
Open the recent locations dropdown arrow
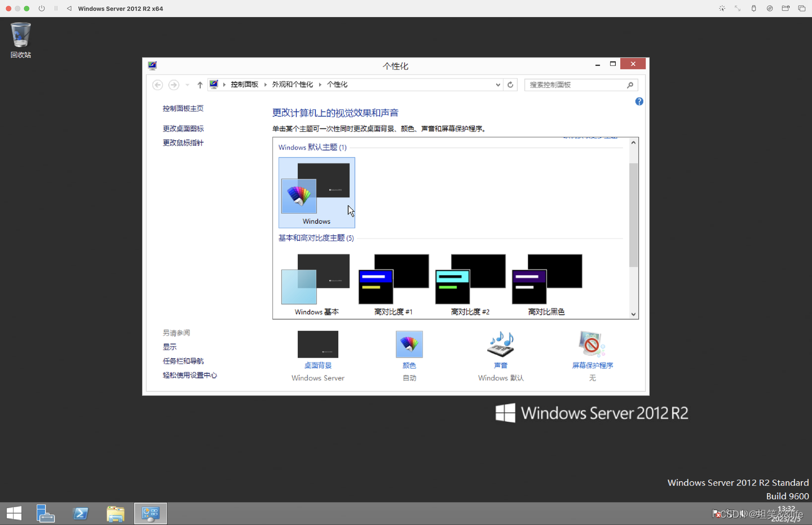click(x=187, y=85)
